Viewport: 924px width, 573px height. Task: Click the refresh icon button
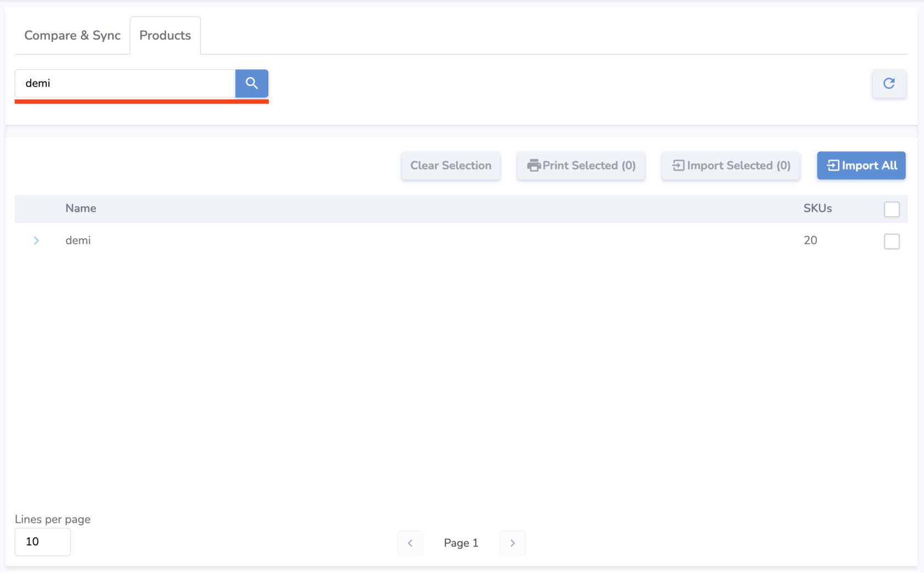coord(889,84)
